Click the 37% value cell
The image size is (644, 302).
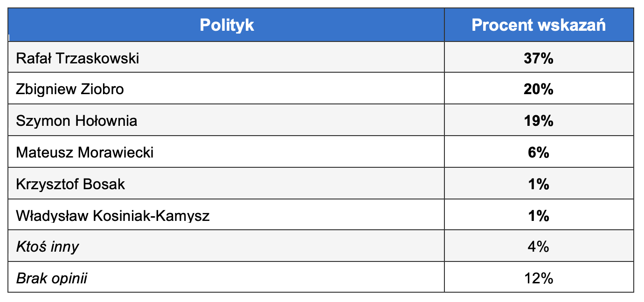tap(539, 58)
